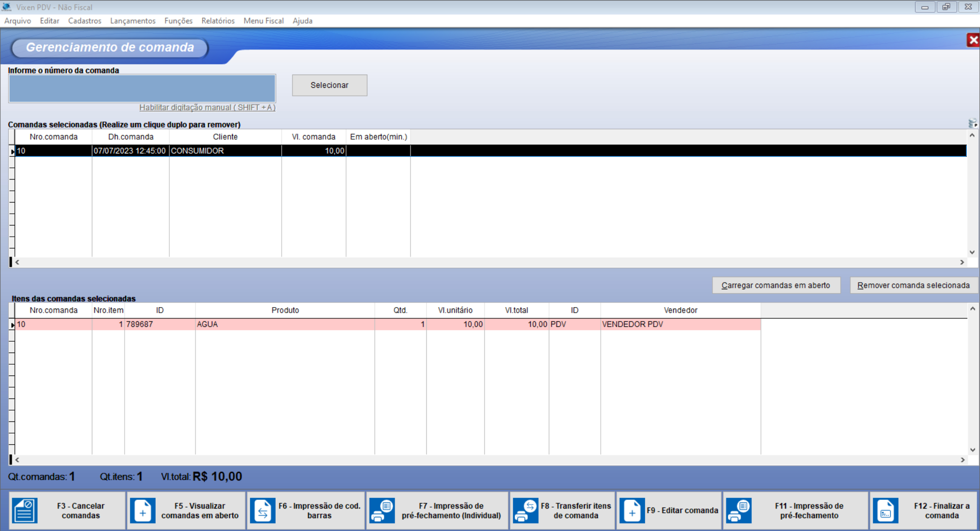
Task: Click grid options icon above comandas table
Action: pyautogui.click(x=972, y=123)
